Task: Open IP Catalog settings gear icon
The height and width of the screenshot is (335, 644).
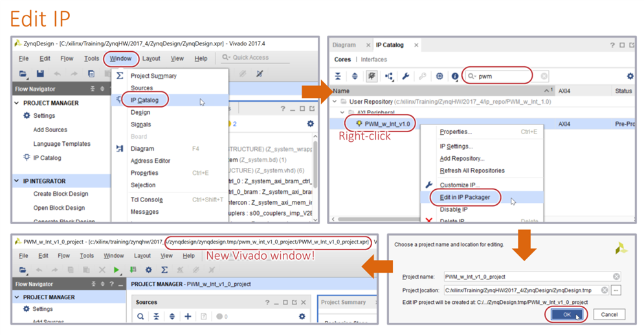Action: (630, 76)
